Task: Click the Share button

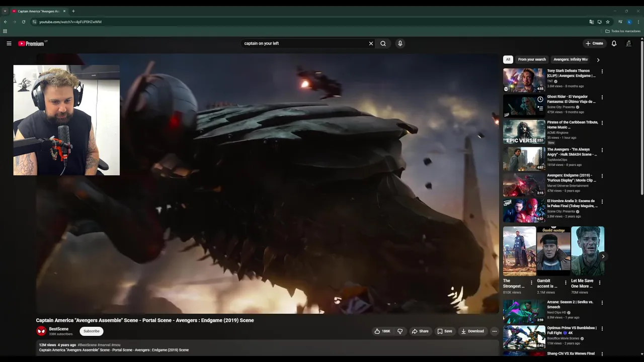Action: pyautogui.click(x=420, y=331)
